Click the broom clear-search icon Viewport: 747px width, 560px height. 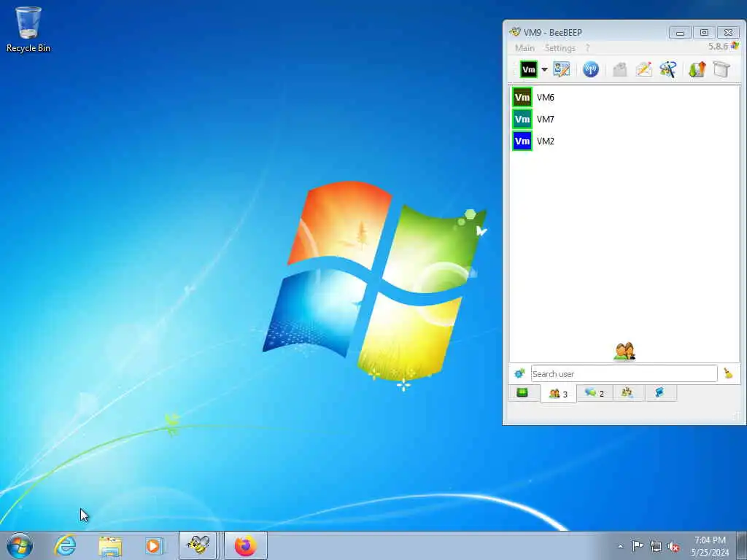728,374
